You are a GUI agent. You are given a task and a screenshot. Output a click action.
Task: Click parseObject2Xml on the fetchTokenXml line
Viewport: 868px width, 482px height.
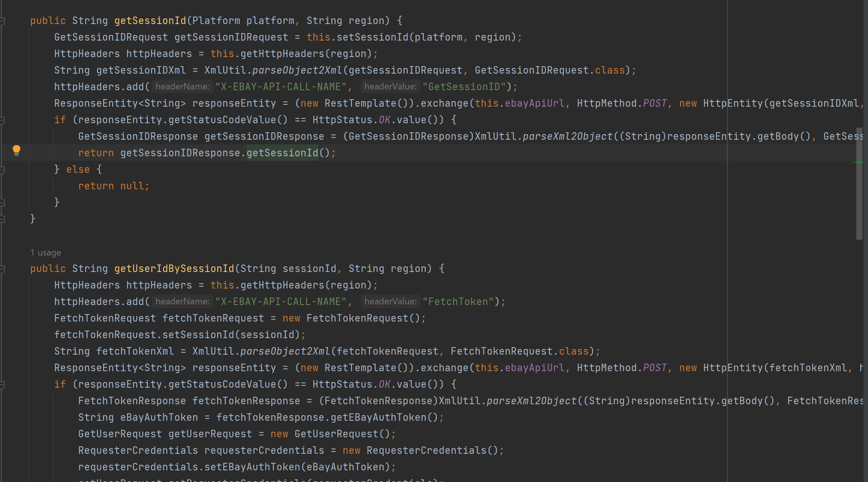pyautogui.click(x=285, y=351)
